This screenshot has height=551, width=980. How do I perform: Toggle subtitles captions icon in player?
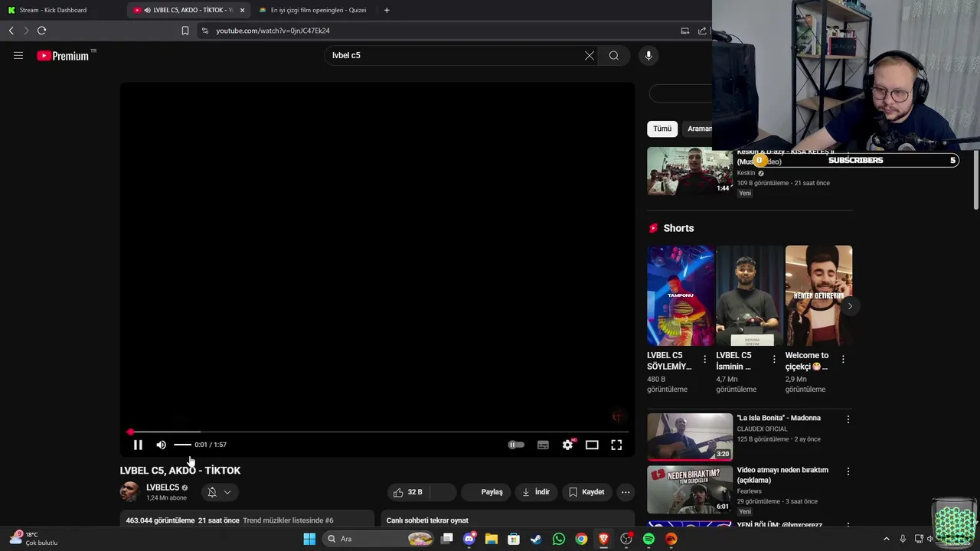pyautogui.click(x=543, y=445)
